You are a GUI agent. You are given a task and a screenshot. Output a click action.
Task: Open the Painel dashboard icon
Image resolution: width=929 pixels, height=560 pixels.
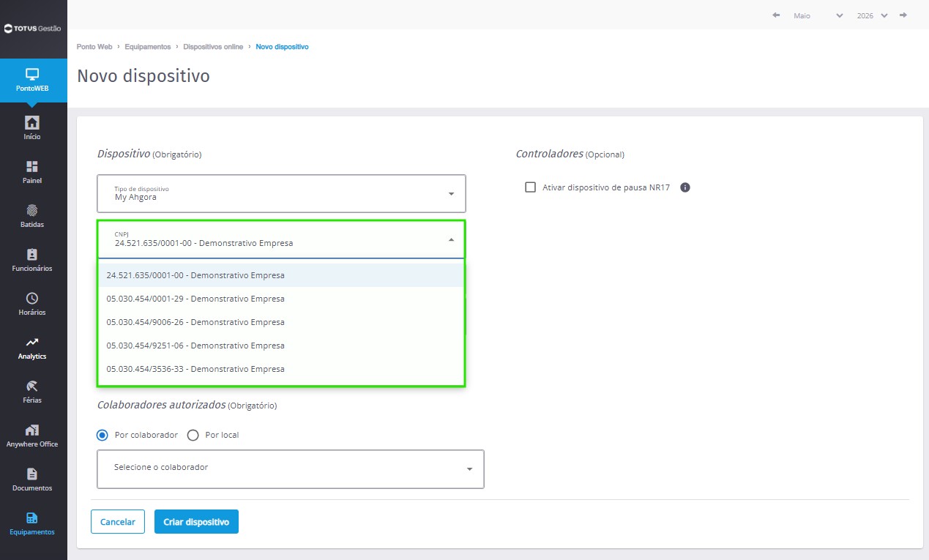coord(32,166)
